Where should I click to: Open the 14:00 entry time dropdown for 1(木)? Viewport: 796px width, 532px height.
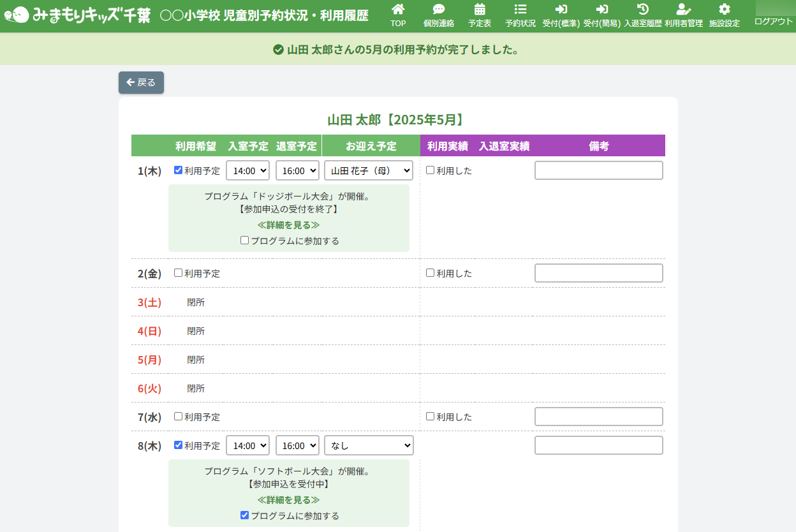pos(248,171)
